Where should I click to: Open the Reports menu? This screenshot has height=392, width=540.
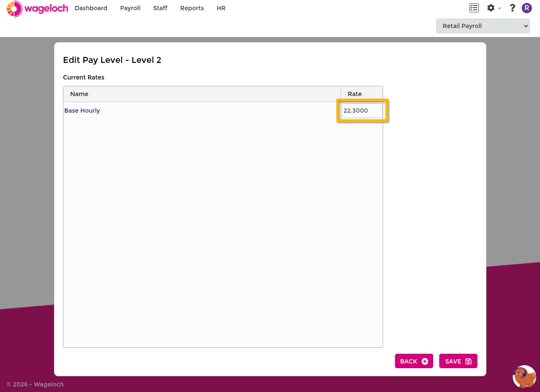pos(192,8)
